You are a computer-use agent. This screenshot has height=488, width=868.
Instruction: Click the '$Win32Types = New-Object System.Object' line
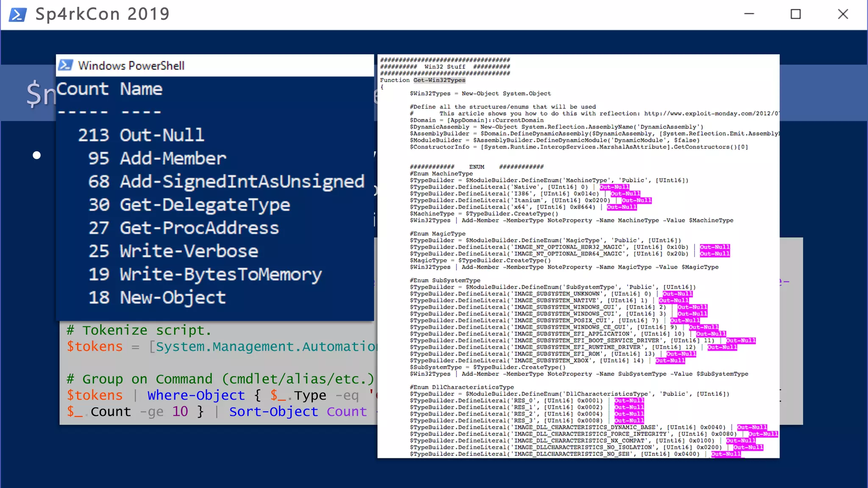point(480,94)
